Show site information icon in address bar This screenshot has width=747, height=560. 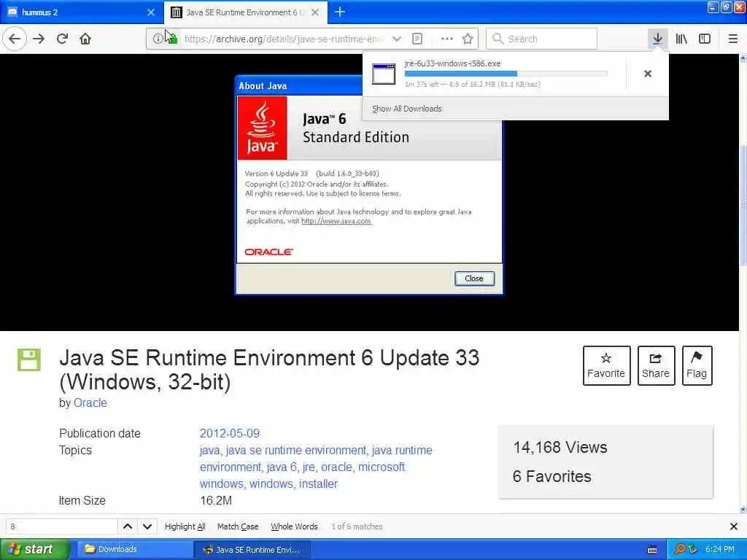click(x=158, y=39)
